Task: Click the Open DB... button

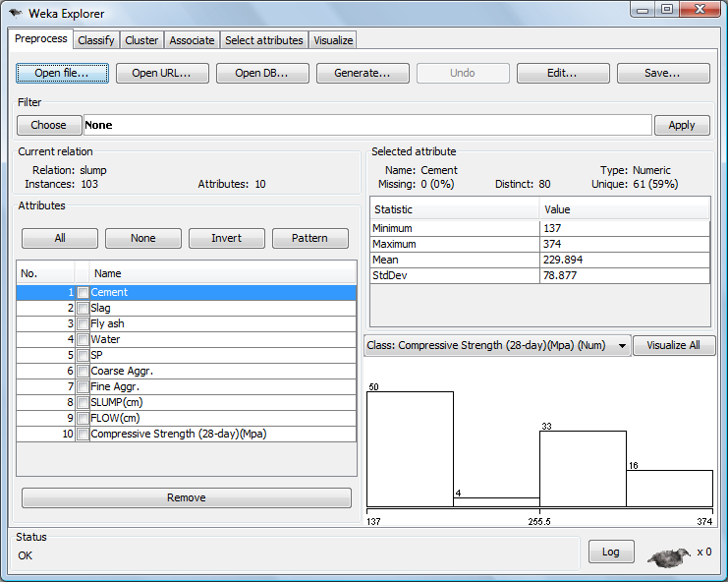Action: [x=262, y=74]
